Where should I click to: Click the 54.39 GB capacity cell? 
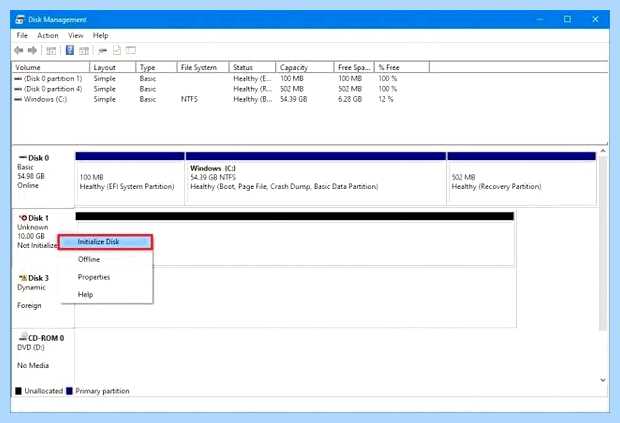click(293, 99)
